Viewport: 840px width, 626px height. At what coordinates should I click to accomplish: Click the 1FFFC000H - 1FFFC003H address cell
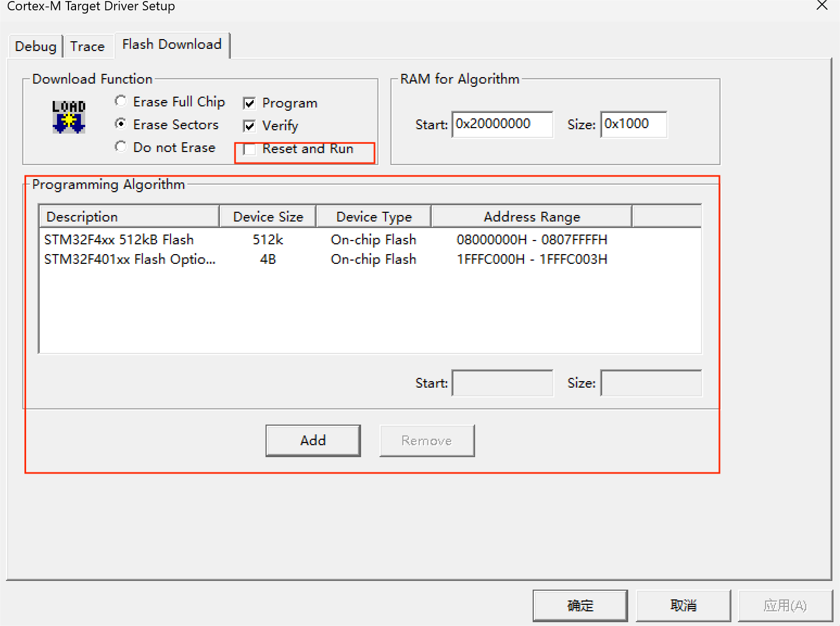[x=532, y=259]
